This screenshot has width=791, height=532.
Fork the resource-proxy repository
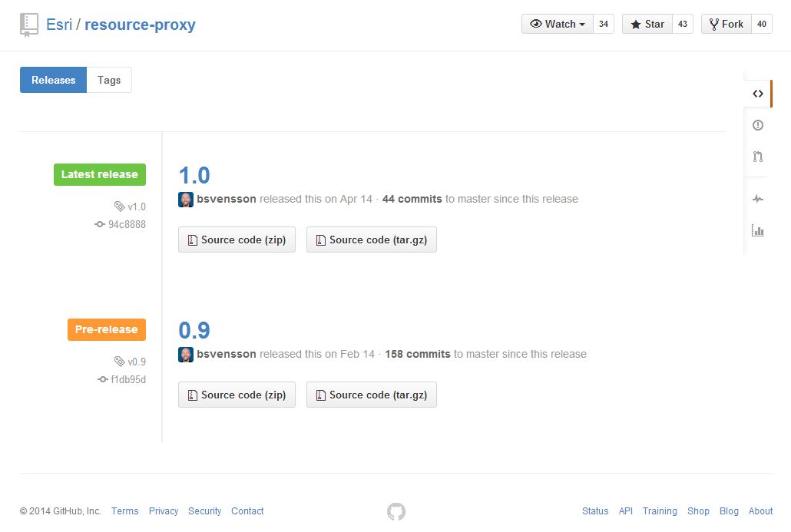pyautogui.click(x=726, y=25)
